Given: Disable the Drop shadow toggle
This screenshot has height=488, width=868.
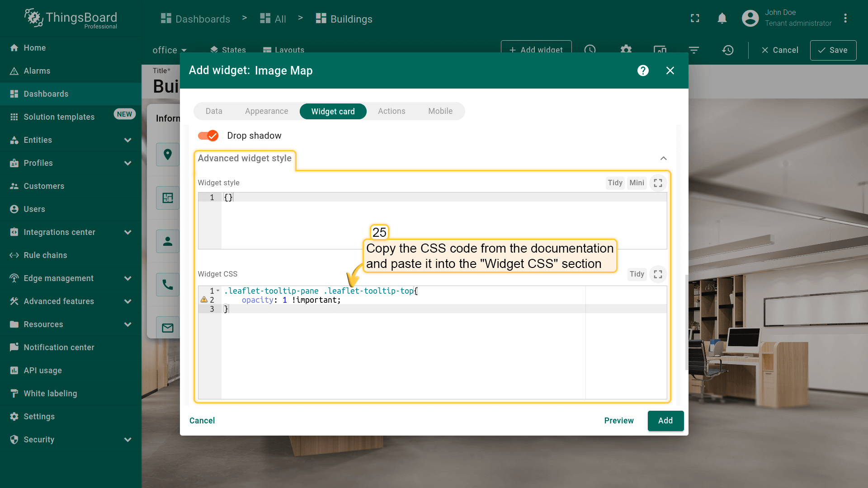Looking at the screenshot, I should 208,136.
